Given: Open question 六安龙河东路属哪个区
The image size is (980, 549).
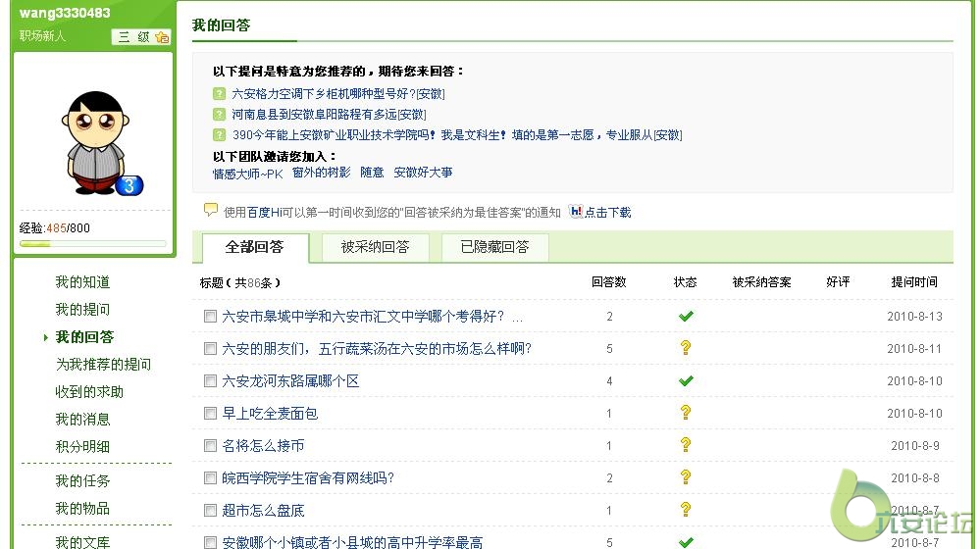Looking at the screenshot, I should coord(290,381).
